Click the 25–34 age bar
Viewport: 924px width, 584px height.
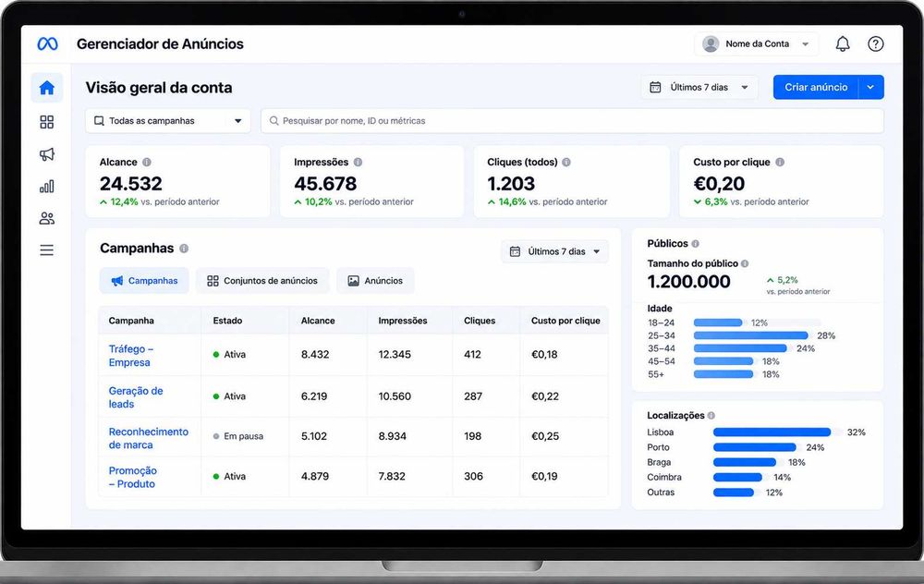(750, 335)
